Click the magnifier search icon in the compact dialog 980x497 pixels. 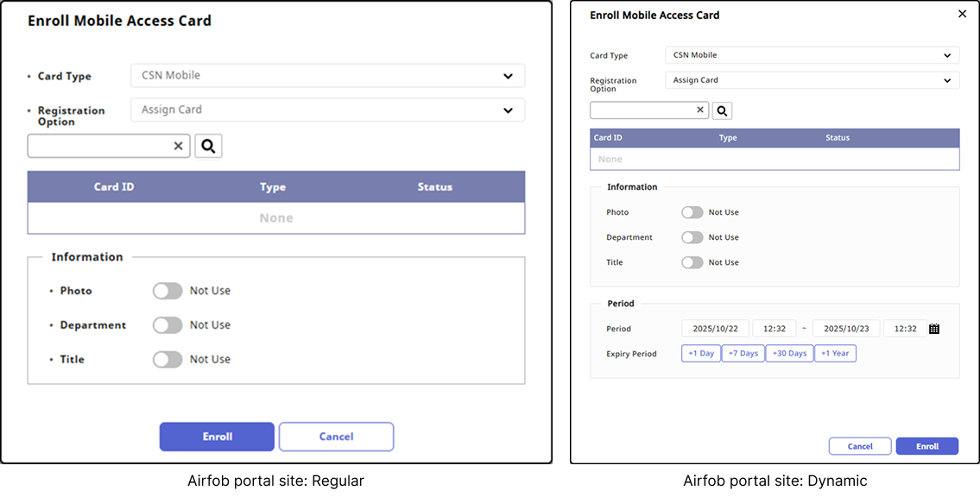click(723, 110)
